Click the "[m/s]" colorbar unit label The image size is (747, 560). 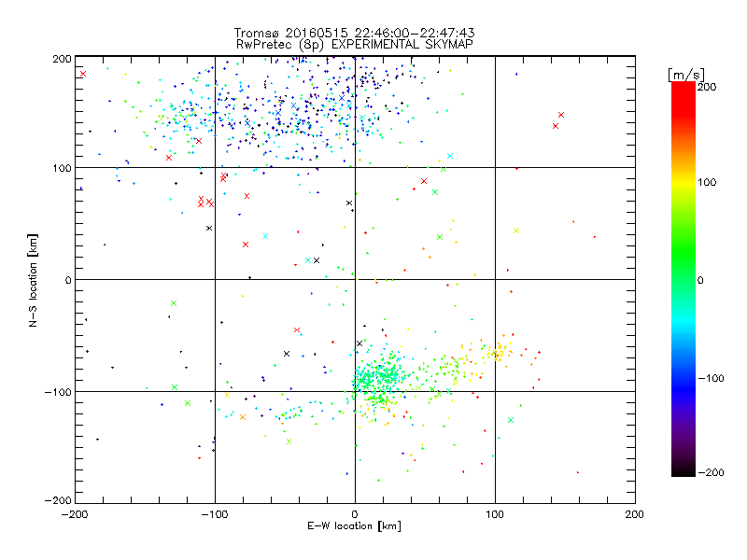pyautogui.click(x=686, y=75)
